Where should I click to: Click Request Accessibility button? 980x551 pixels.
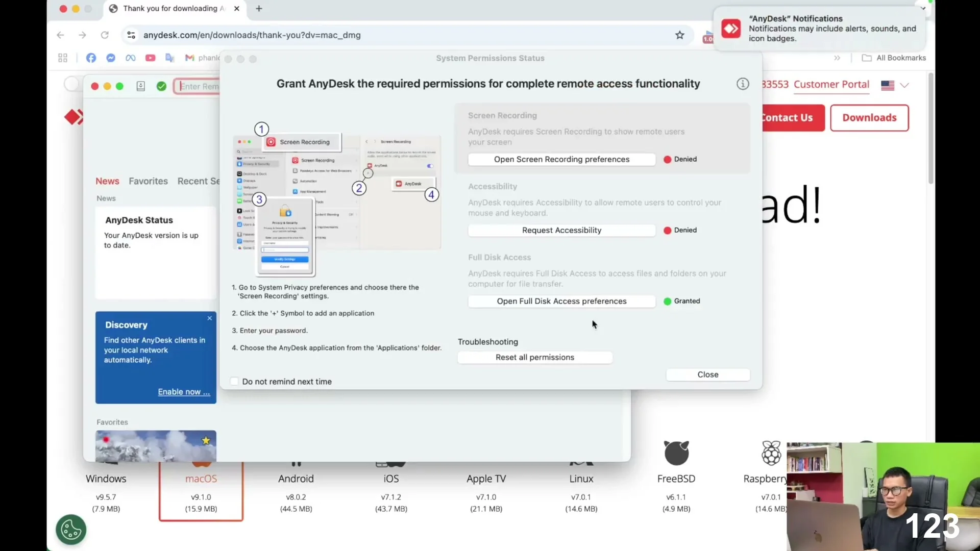pyautogui.click(x=561, y=230)
